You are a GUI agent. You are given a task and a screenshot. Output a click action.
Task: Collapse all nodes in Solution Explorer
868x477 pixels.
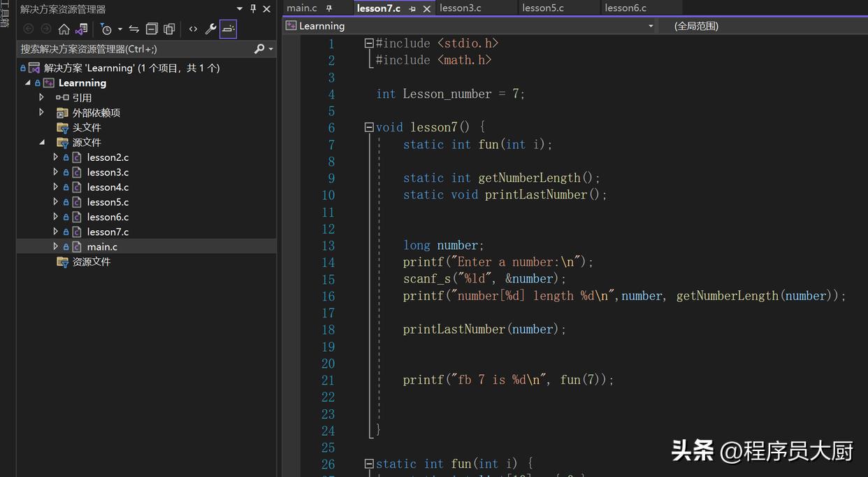[x=152, y=29]
